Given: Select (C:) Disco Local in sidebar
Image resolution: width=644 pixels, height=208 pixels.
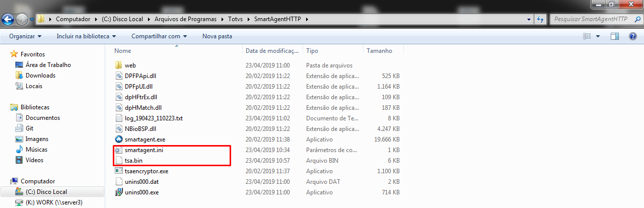Looking at the screenshot, I should point(41,192).
